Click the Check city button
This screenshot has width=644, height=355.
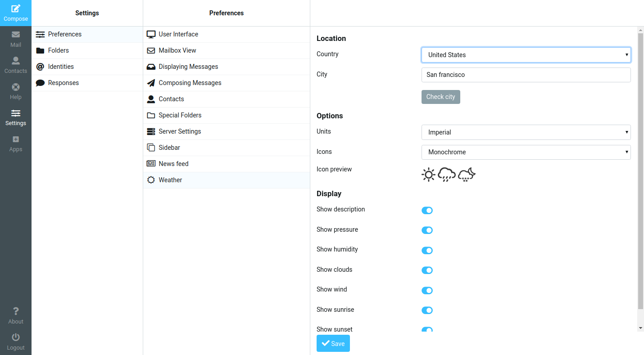pos(441,97)
